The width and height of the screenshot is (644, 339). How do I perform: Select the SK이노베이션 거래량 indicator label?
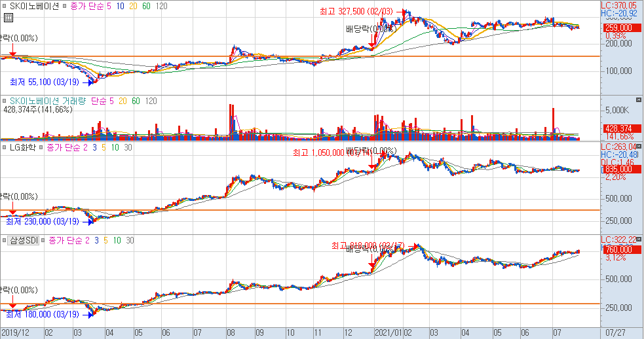48,101
